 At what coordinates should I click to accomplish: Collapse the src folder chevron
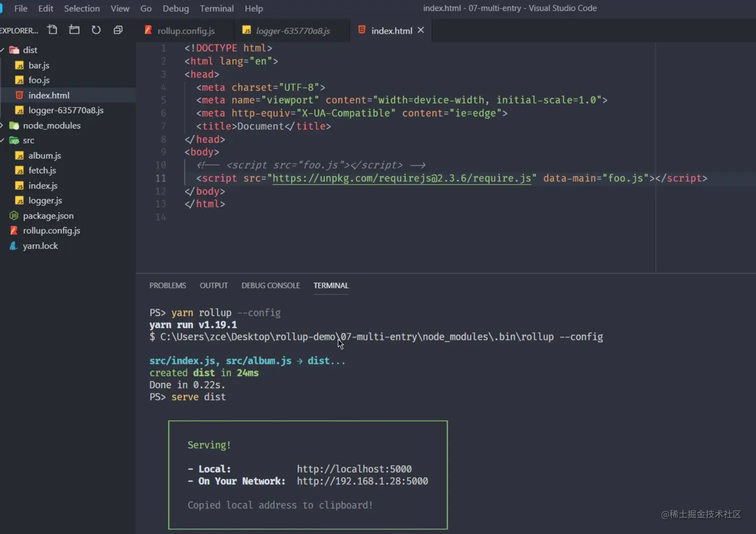point(2,141)
